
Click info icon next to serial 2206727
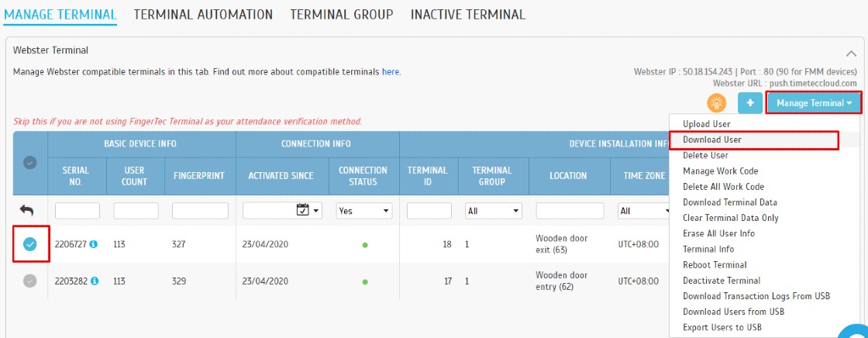(94, 243)
